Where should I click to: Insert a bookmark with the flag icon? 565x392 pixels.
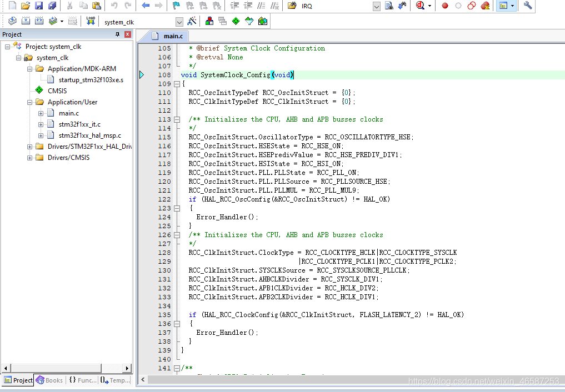point(176,6)
